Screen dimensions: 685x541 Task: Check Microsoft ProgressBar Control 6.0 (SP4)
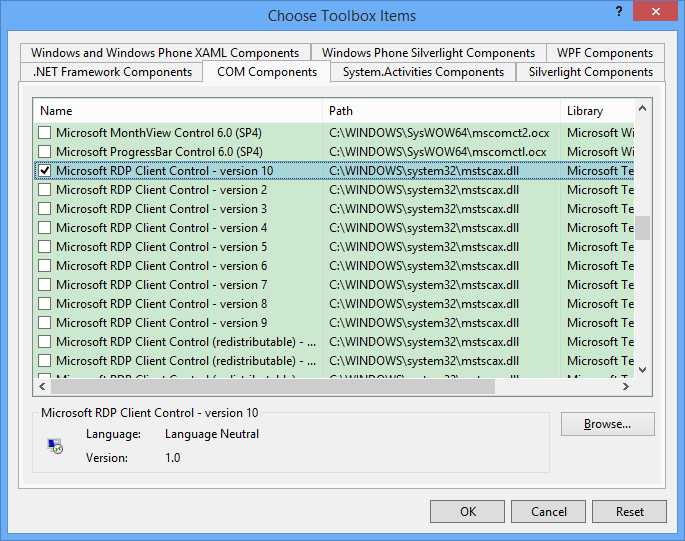point(45,152)
